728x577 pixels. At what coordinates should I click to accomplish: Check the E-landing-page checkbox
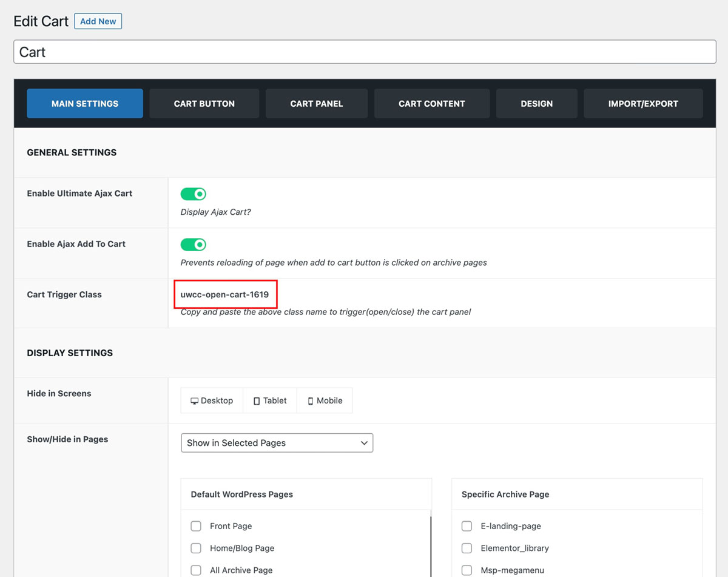467,526
